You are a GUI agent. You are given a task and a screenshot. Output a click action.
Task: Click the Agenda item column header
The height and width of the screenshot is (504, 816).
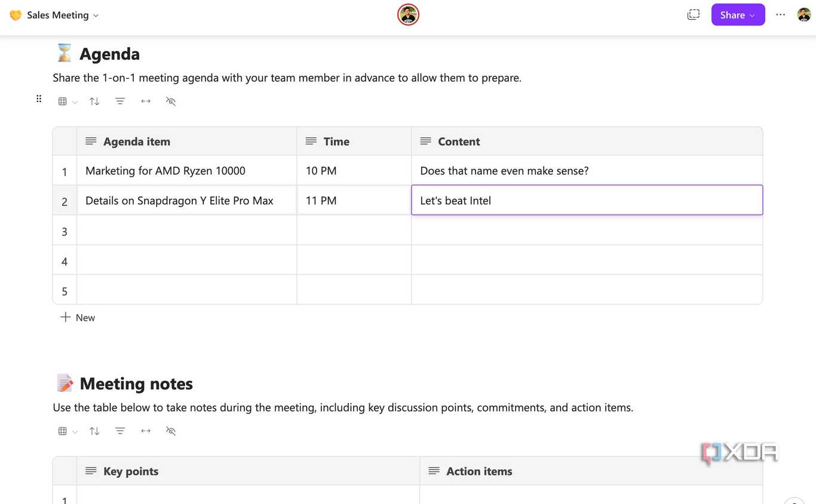pos(186,142)
